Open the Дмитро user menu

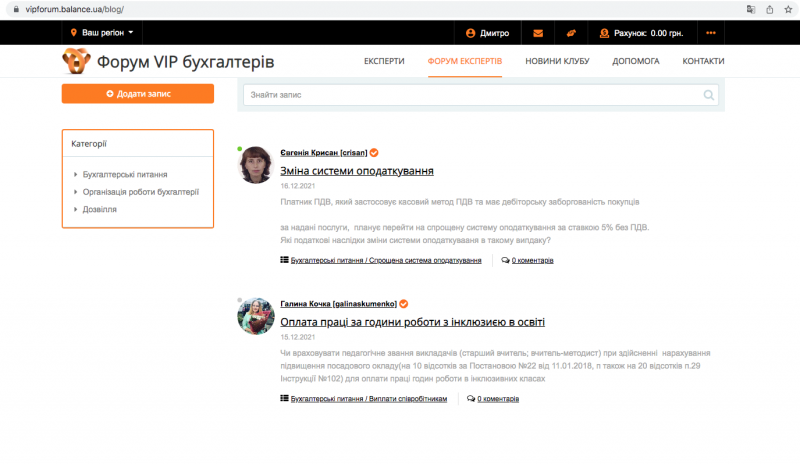coord(494,33)
